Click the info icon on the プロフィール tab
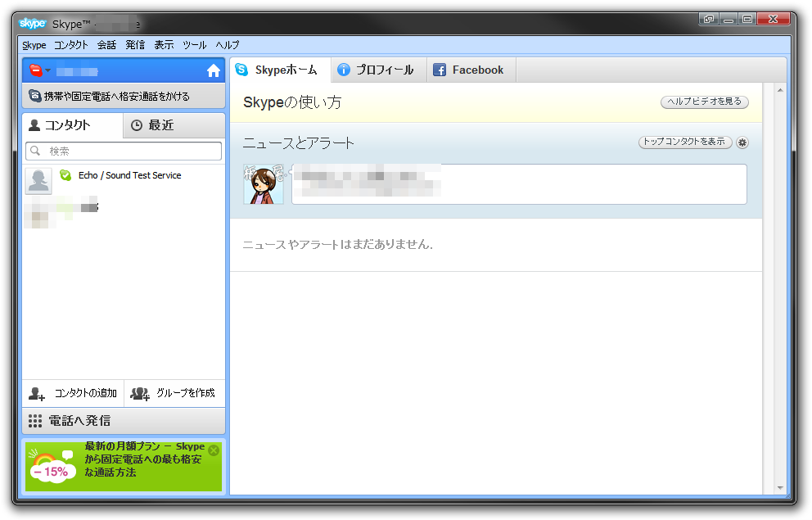This screenshot has width=812, height=520. point(343,70)
